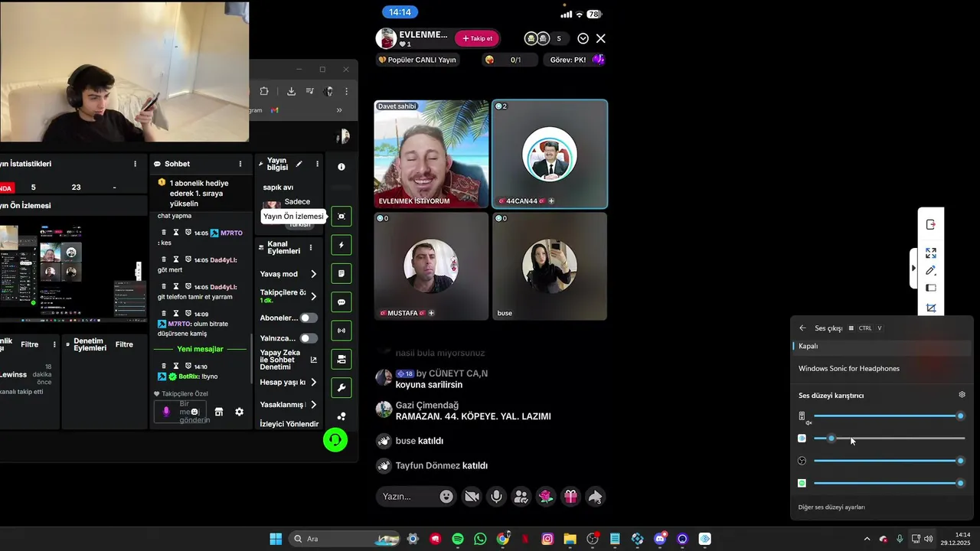This screenshot has width=980, height=551.
Task: Open the chat bubble icon in dashboard sidebar
Action: tap(341, 302)
